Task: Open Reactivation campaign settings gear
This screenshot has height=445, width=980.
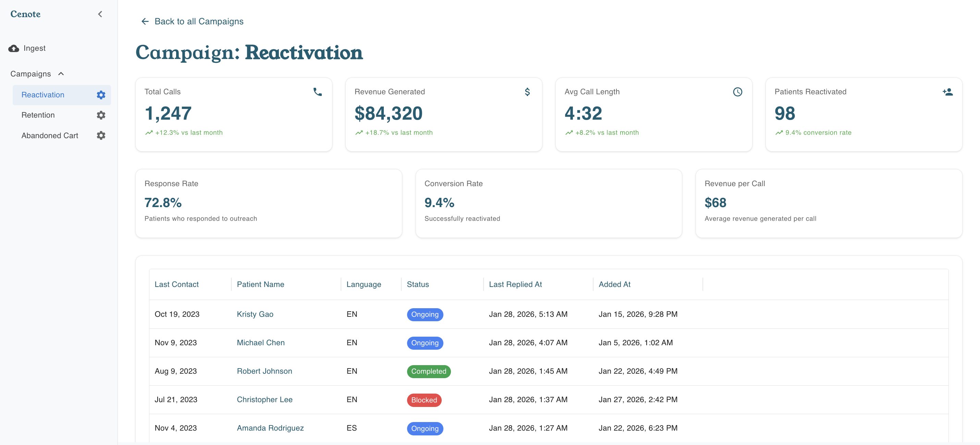Action: [101, 95]
